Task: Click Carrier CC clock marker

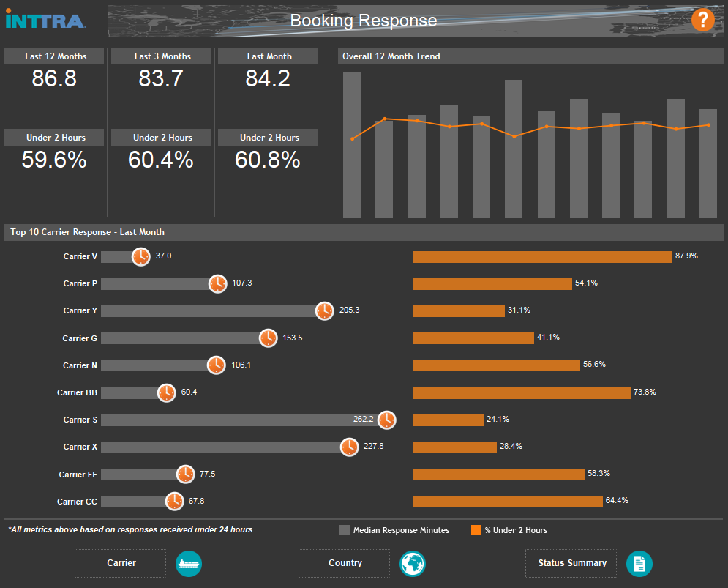Action: click(x=175, y=501)
